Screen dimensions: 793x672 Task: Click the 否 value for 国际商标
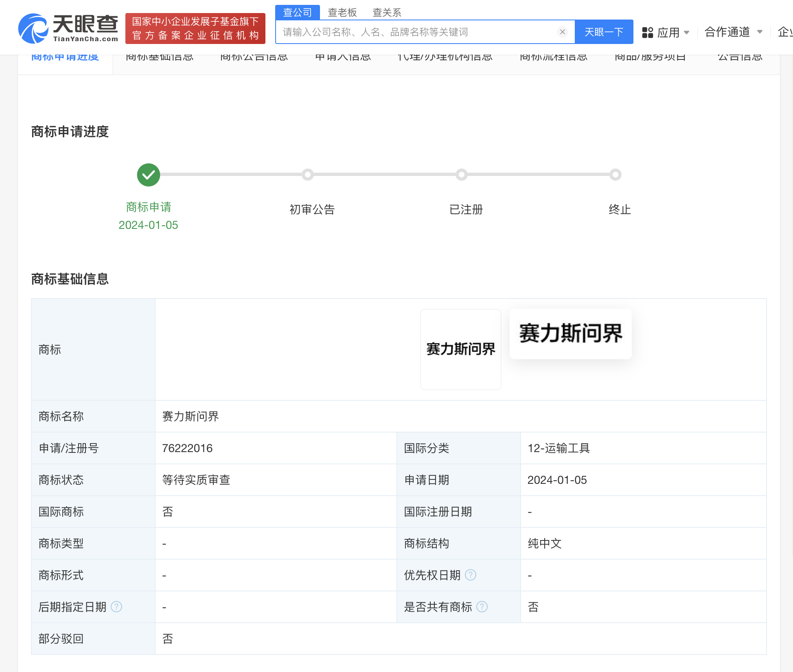[168, 512]
